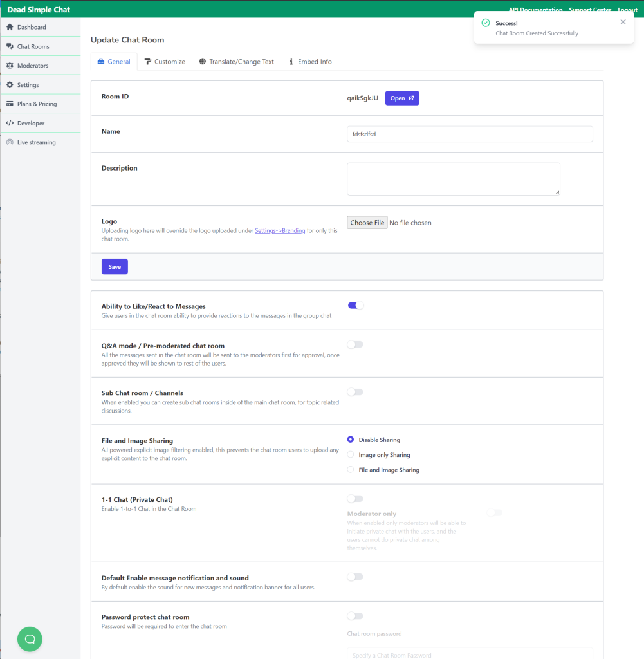Click the Moderators scales icon

pyautogui.click(x=10, y=65)
